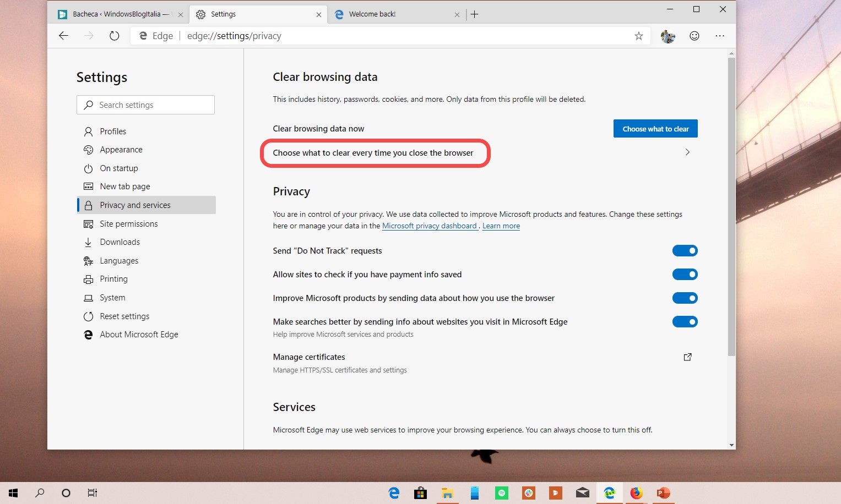This screenshot has height=504, width=841.
Task: Open a new tab with the plus icon
Action: click(x=474, y=14)
